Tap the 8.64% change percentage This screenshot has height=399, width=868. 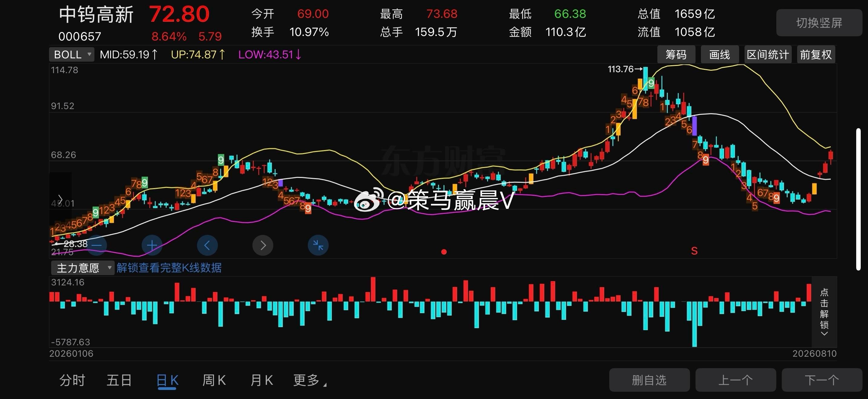pos(169,36)
